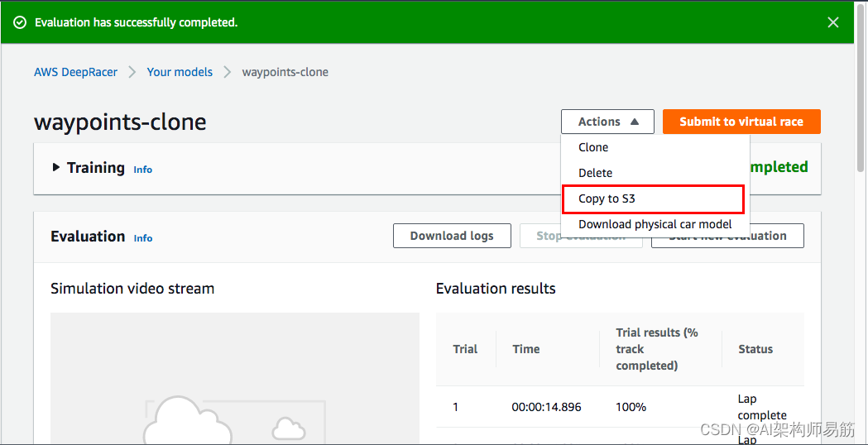
Task: Select Copy to S3 menu entry
Action: (653, 199)
